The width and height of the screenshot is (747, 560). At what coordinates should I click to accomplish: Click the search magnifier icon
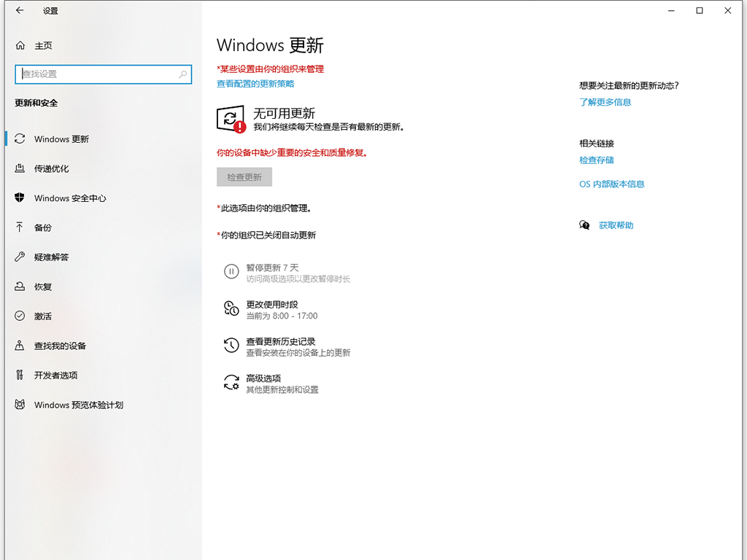coord(183,74)
